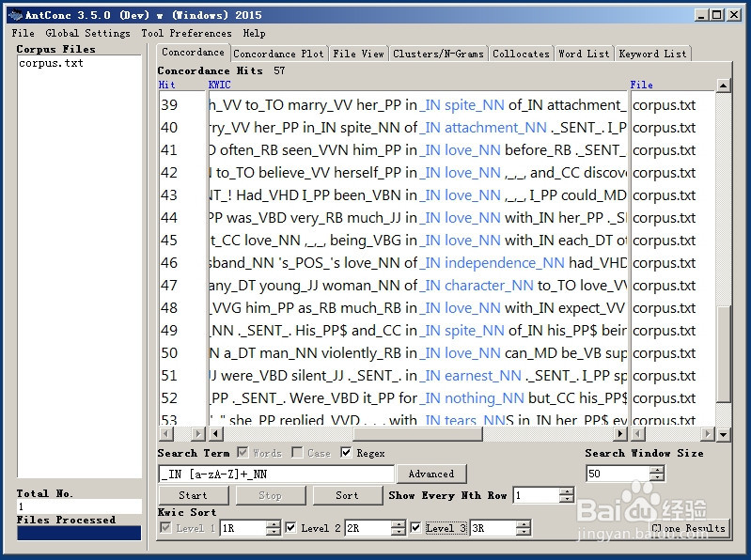Click the Sort button
The width and height of the screenshot is (751, 560).
(x=348, y=495)
